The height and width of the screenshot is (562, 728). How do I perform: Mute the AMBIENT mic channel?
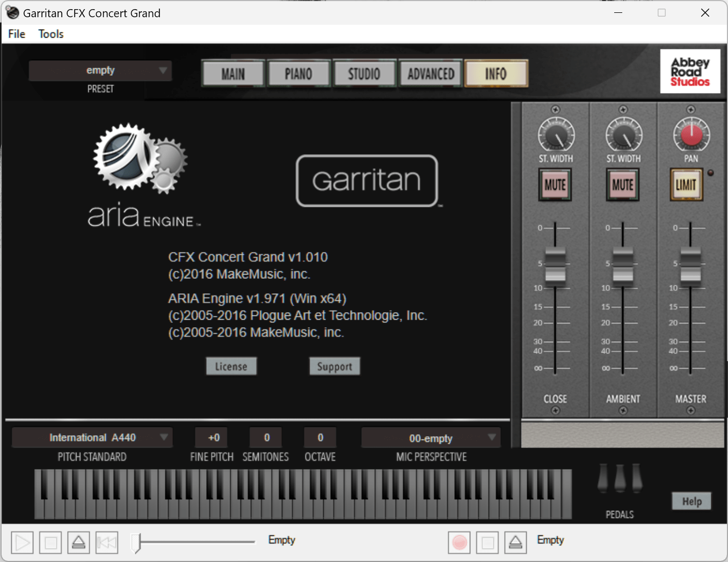622,184
